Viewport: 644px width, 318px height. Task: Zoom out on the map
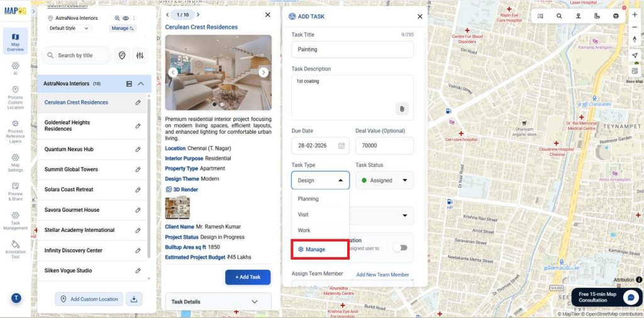click(x=635, y=27)
